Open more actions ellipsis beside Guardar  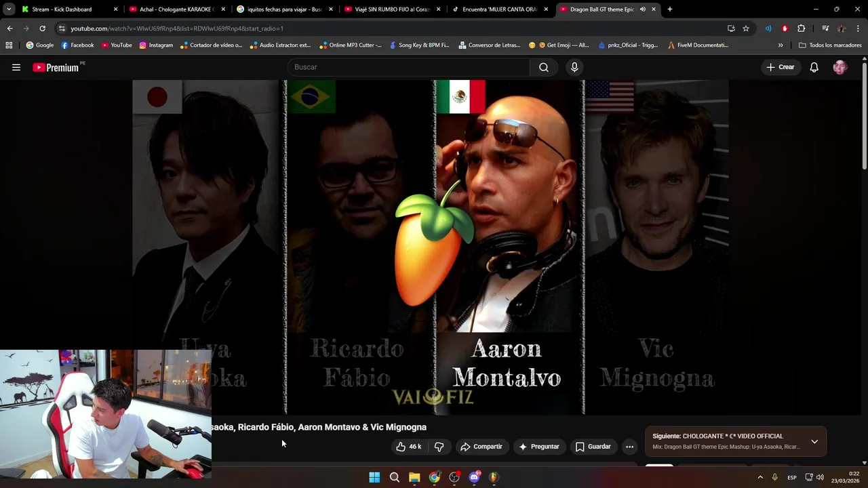pos(629,447)
